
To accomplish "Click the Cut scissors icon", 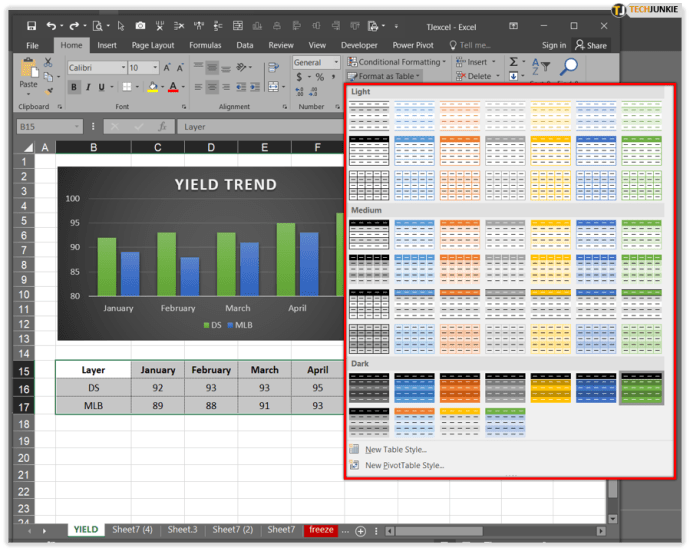I will click(x=48, y=62).
